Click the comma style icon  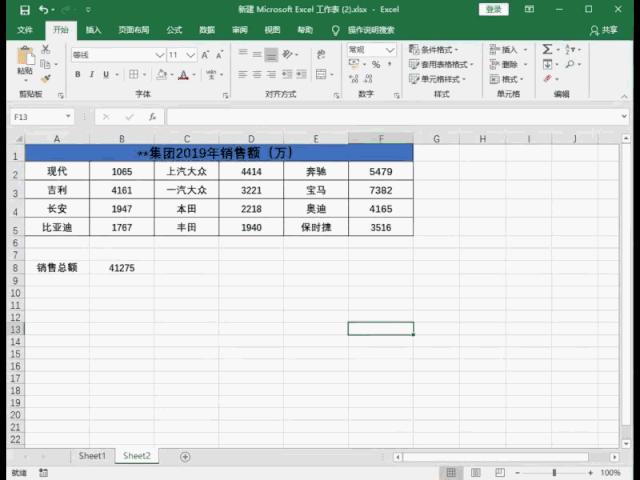pos(390,64)
